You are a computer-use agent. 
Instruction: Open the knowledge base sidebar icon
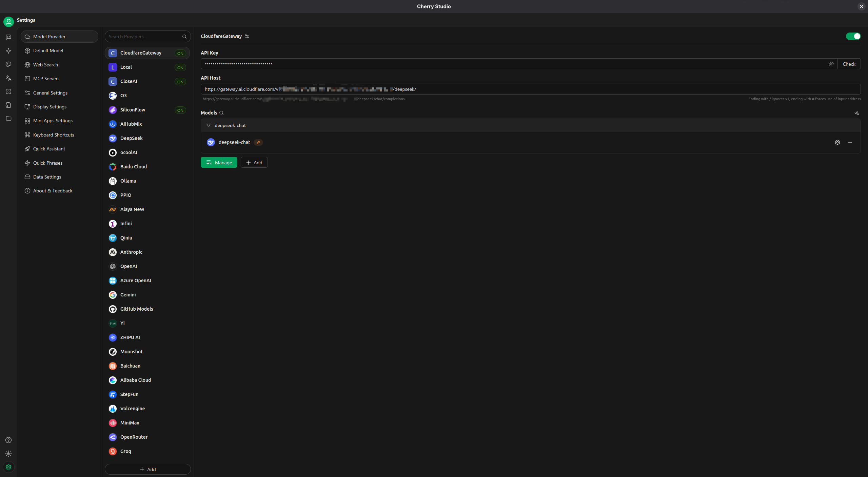[x=8, y=105]
